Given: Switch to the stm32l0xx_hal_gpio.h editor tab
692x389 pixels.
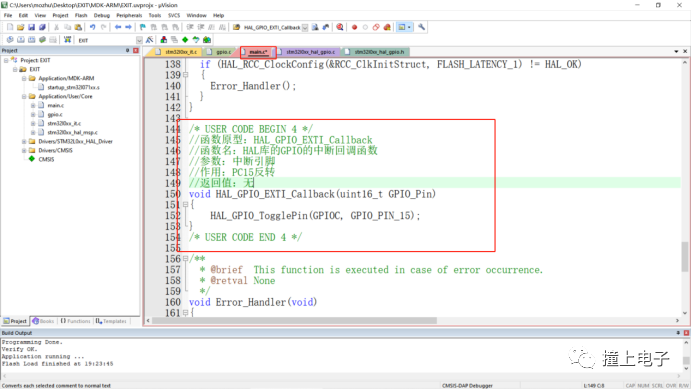Looking at the screenshot, I should pyautogui.click(x=376, y=52).
